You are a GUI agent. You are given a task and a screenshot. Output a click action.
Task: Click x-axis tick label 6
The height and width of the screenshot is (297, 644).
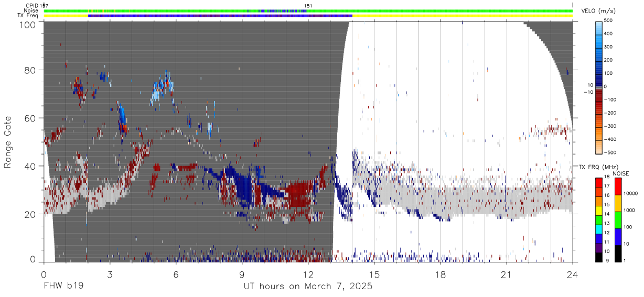(x=176, y=274)
